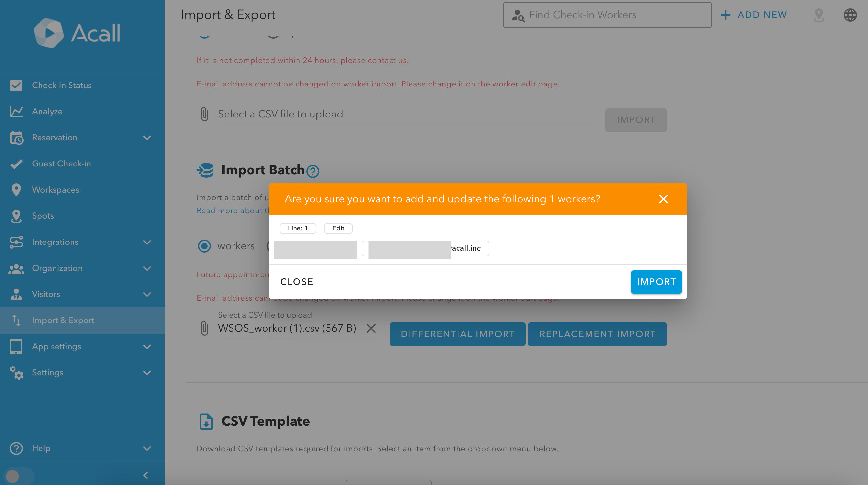Viewport: 868px width, 485px height.
Task: Collapse the sidebar with the left arrow
Action: tap(146, 475)
